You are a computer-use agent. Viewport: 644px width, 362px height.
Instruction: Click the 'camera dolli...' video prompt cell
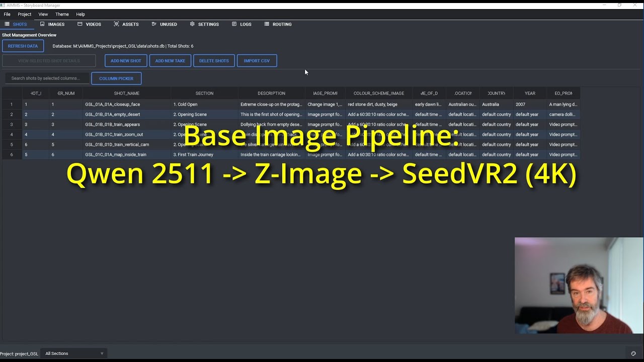tap(563, 115)
